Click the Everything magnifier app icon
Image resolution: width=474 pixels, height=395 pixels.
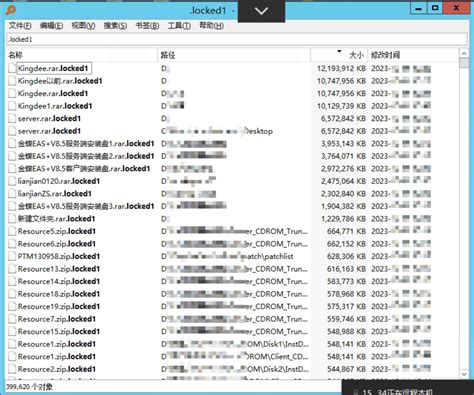click(11, 10)
